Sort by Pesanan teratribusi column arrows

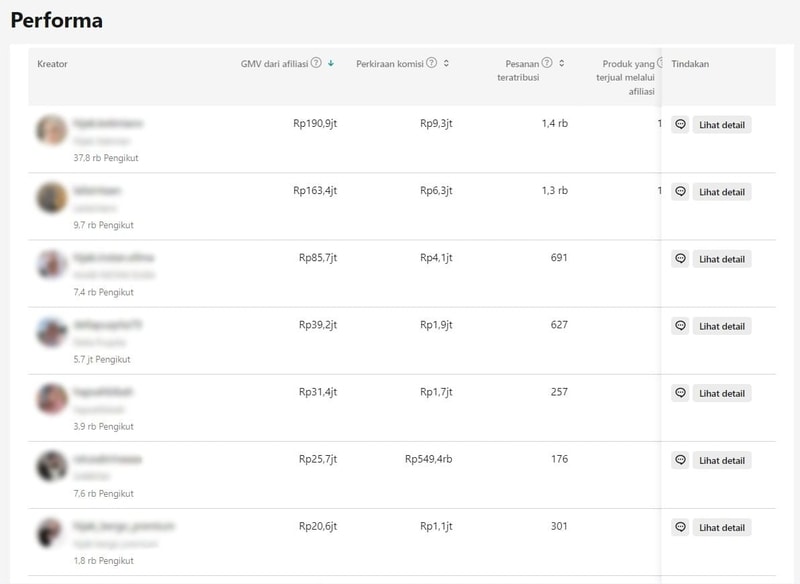click(x=562, y=63)
